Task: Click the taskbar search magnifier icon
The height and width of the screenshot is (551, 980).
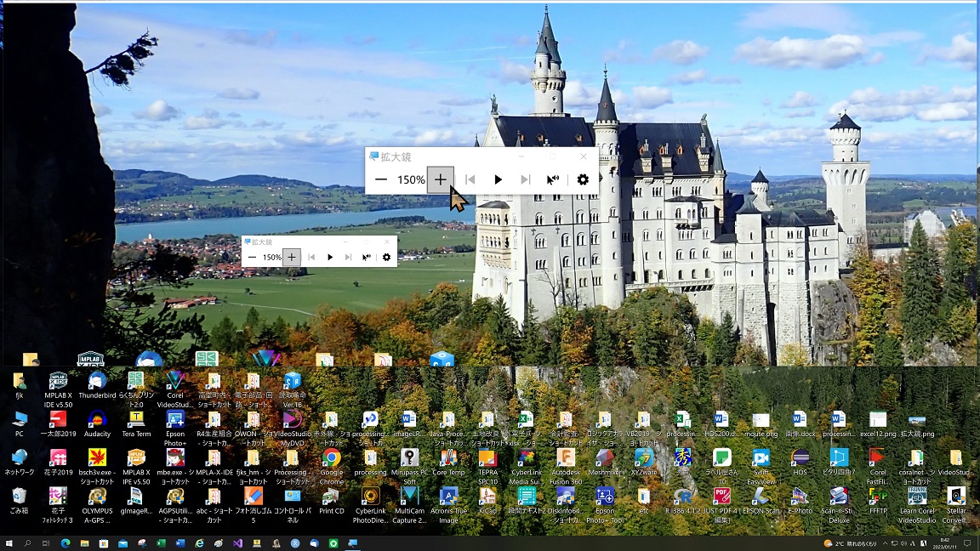Action: [x=28, y=542]
